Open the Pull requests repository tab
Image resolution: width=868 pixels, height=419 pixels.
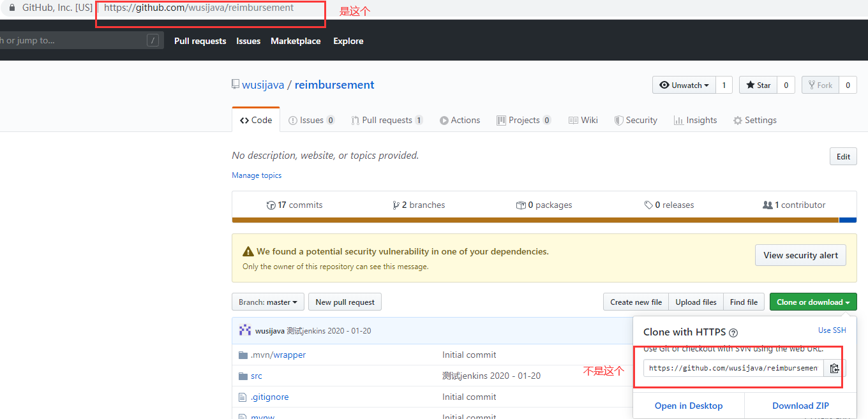pos(387,120)
